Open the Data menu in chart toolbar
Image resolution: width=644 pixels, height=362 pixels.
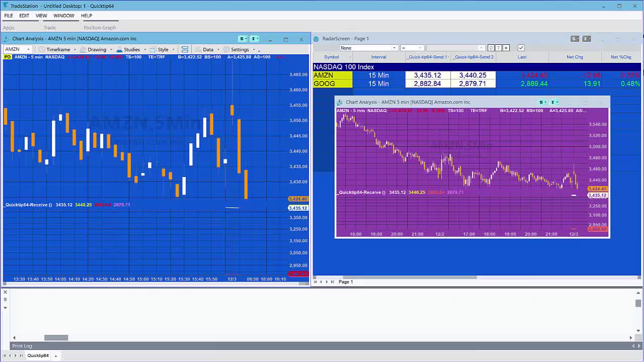click(208, 49)
